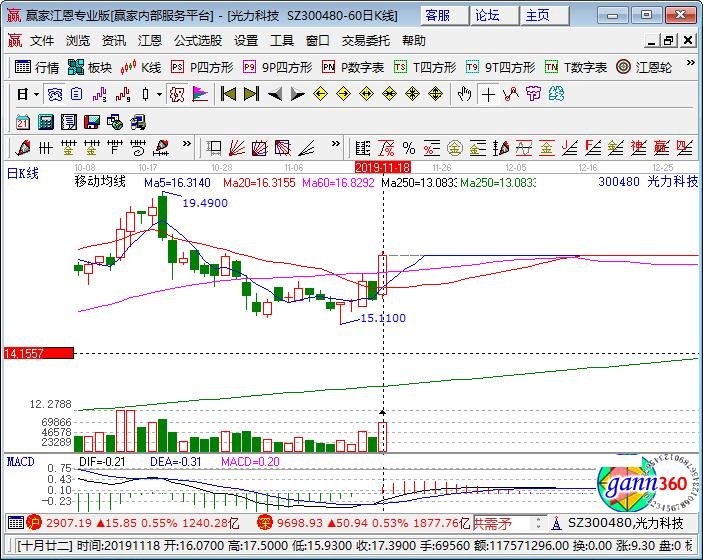Toggle the highlighted 权 rights adjustment button
The width and height of the screenshot is (703, 560).
pos(177,94)
